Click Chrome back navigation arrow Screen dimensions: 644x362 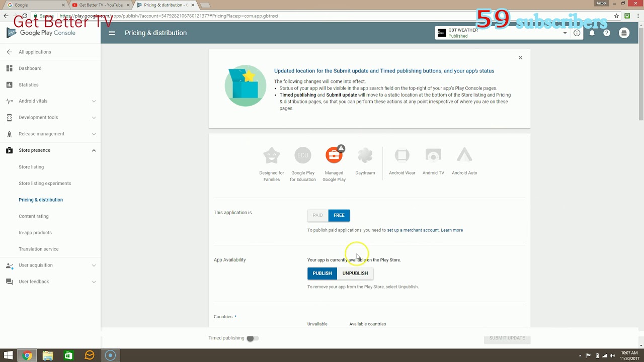pyautogui.click(x=6, y=16)
